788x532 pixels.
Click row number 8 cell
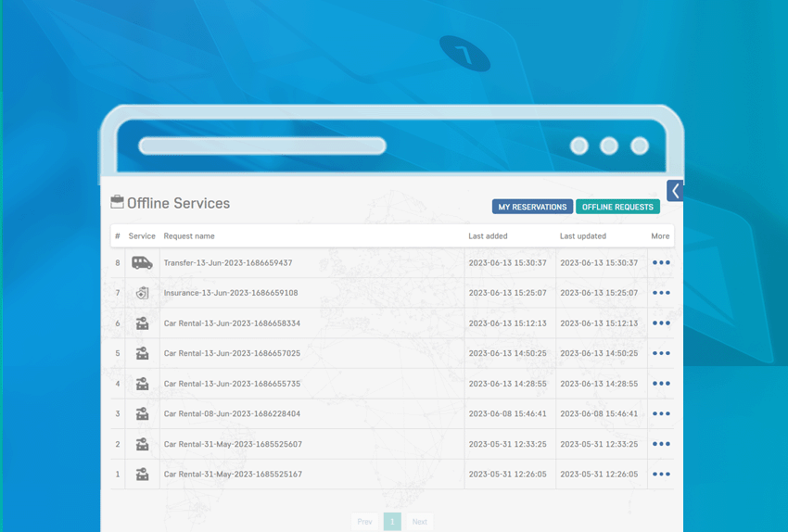point(118,262)
